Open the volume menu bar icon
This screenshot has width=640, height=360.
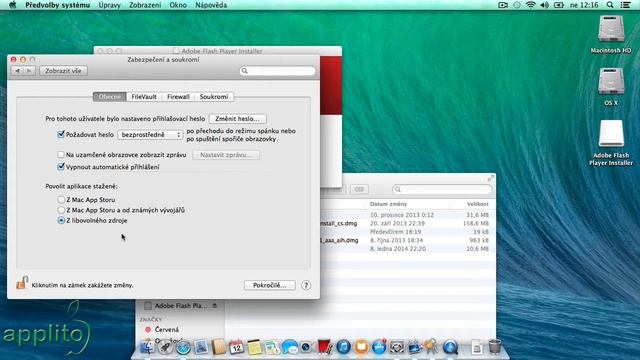(544, 5)
